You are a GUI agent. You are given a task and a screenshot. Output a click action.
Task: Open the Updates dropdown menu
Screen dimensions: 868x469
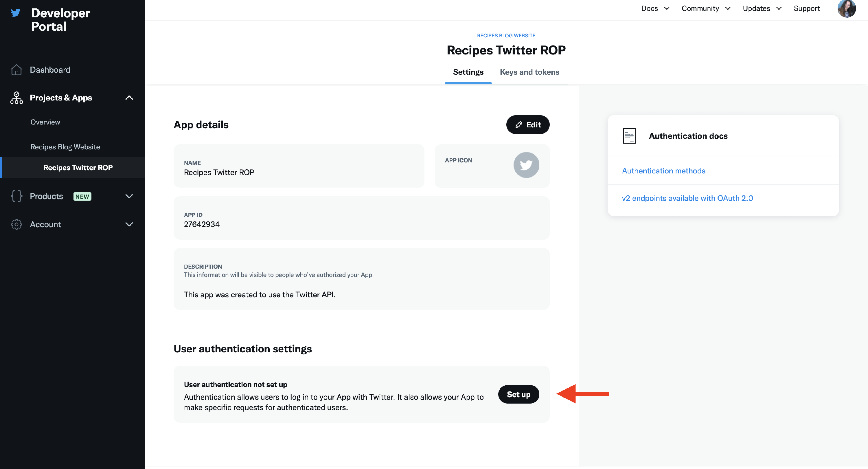coord(762,9)
